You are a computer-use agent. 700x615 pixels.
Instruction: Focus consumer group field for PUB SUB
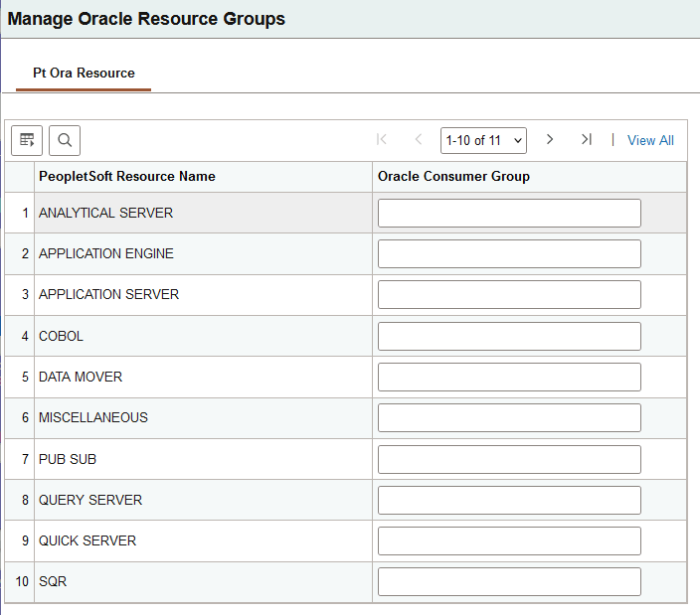coord(509,459)
